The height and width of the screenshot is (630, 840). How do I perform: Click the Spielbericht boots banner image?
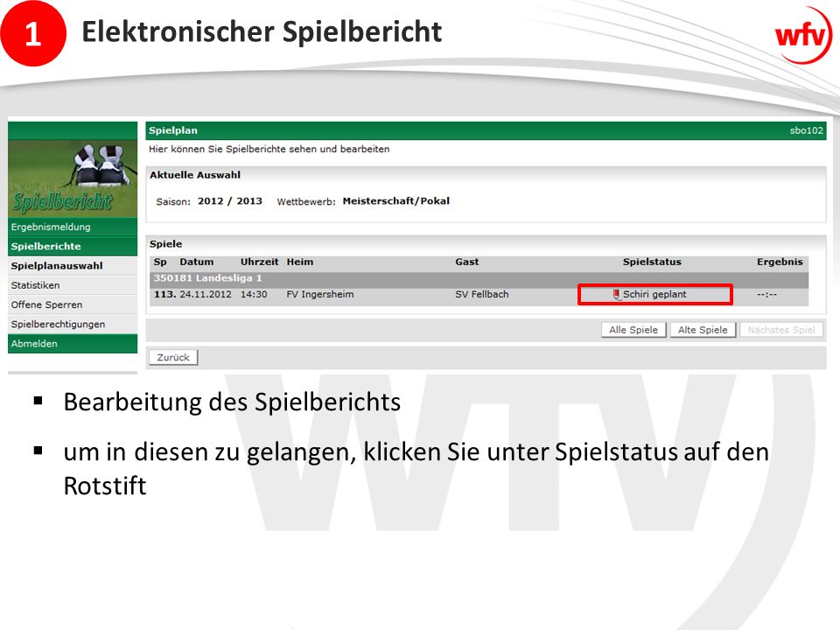coord(73,178)
